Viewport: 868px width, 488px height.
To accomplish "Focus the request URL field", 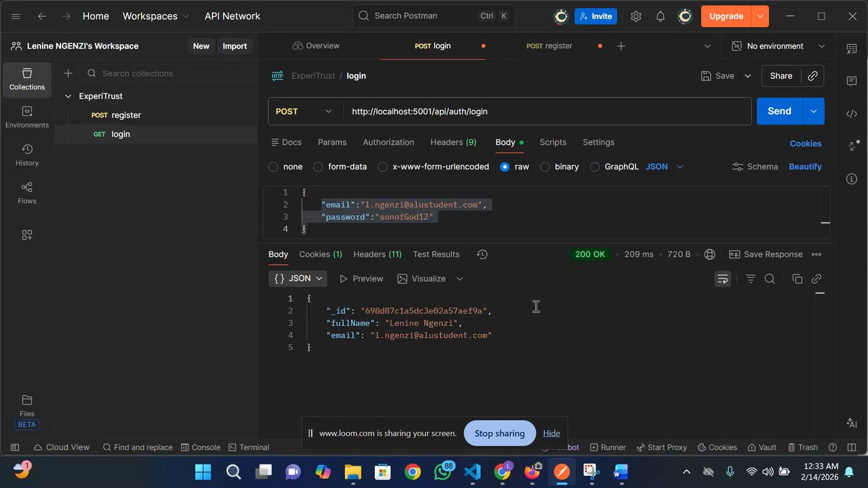I will (547, 111).
